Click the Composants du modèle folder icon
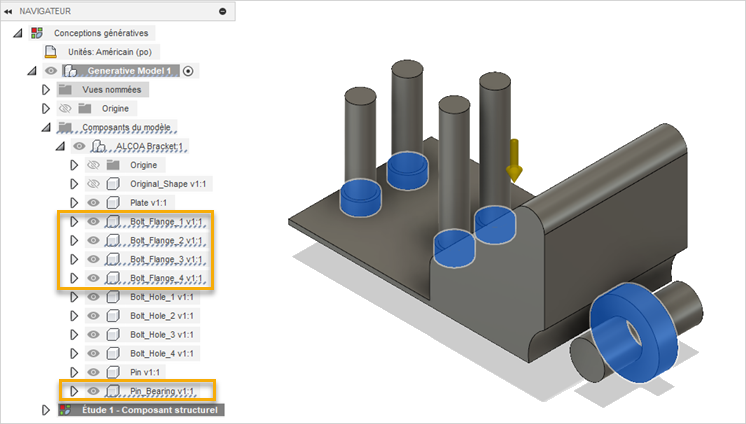746x424 pixels. (65, 127)
